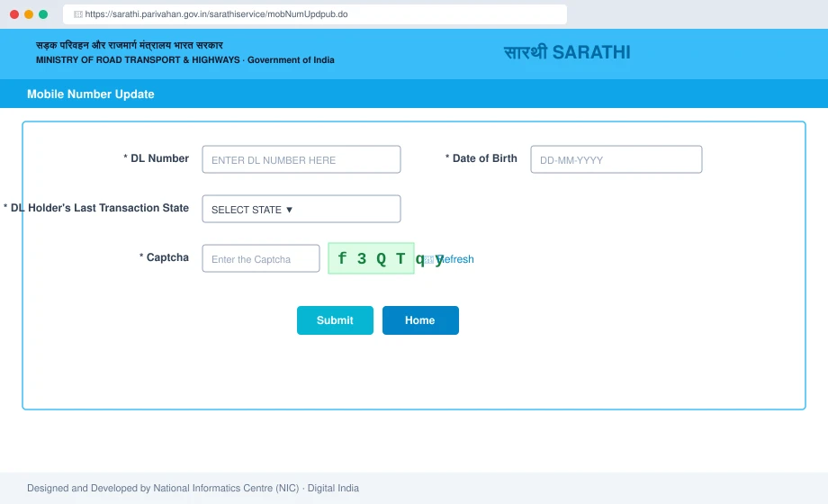Click the Enter the Captcha field
This screenshot has width=828, height=504.
pyautogui.click(x=261, y=258)
